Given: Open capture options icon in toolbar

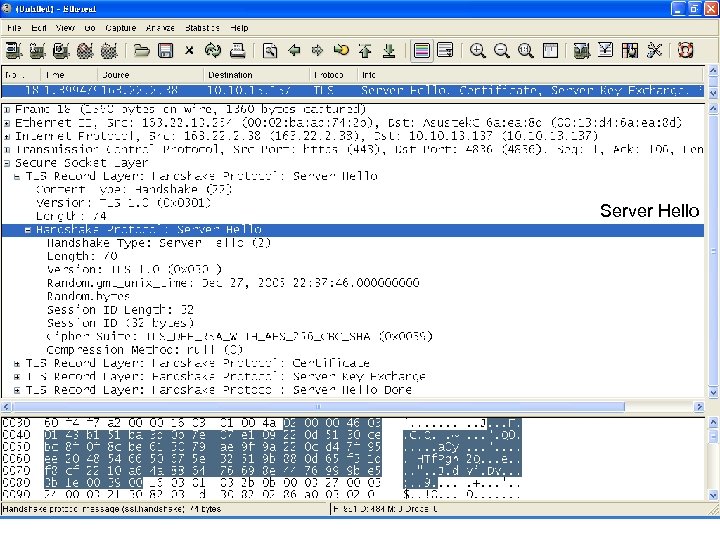Looking at the screenshot, I should [x=38, y=50].
